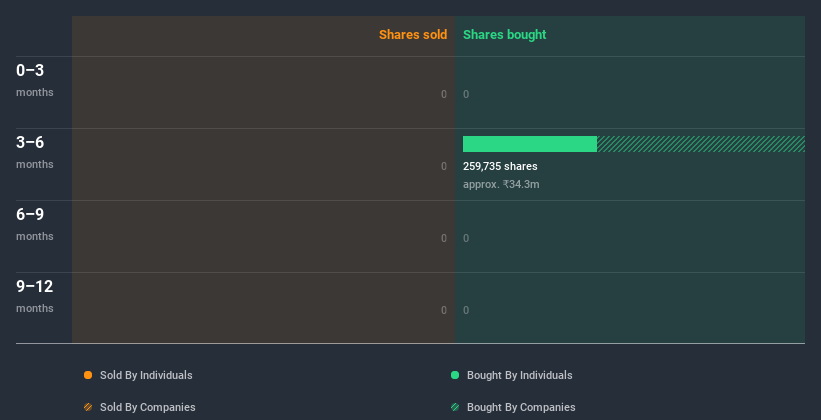Select the hatched green bar for companies
This screenshot has height=420, width=821.
701,144
